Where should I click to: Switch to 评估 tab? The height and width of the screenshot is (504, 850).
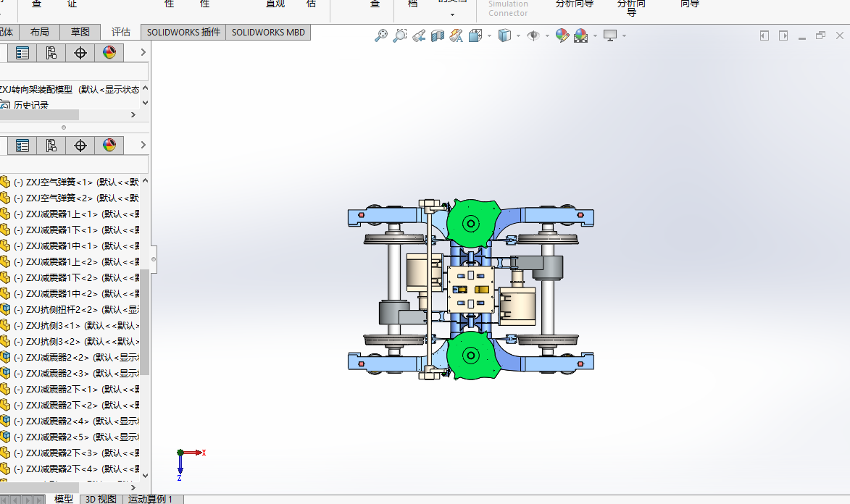tap(121, 32)
